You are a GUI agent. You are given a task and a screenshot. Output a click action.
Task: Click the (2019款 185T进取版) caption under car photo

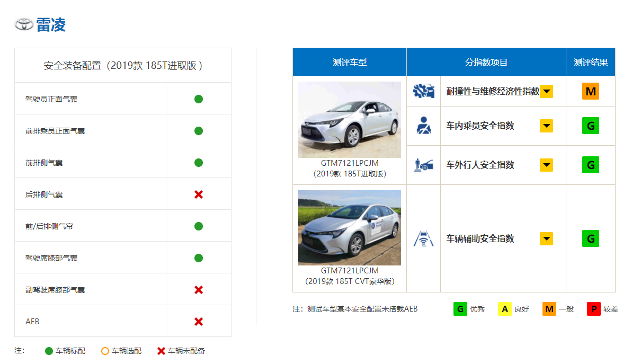pos(350,174)
